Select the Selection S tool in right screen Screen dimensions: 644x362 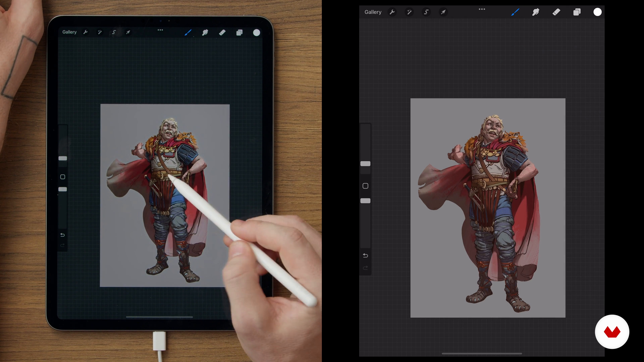coord(426,12)
